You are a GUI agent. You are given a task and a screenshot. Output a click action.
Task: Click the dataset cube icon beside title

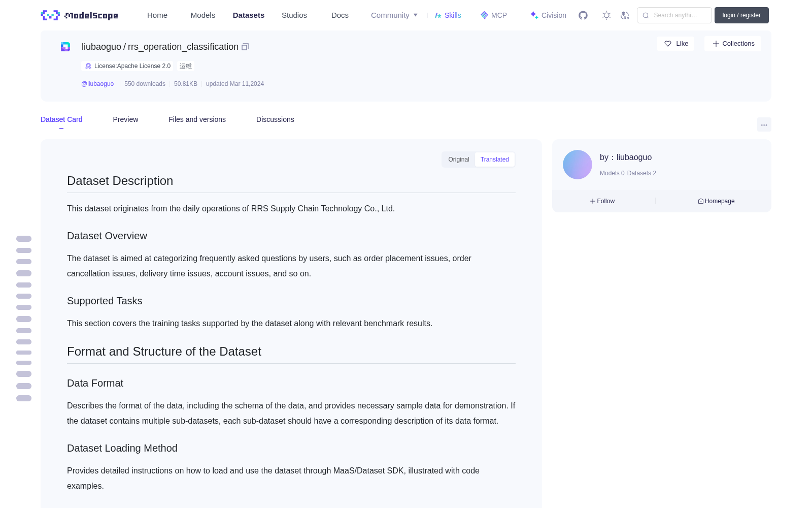(x=65, y=47)
